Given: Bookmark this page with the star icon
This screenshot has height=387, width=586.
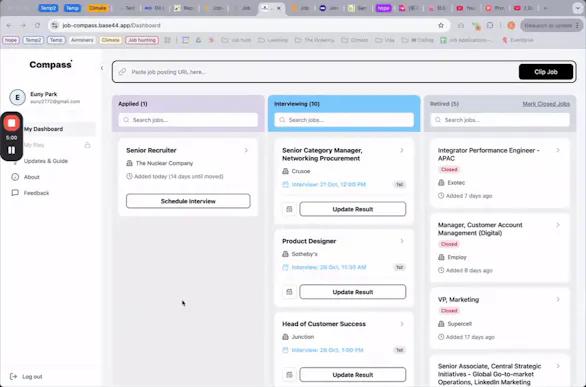Looking at the screenshot, I should click(x=441, y=25).
